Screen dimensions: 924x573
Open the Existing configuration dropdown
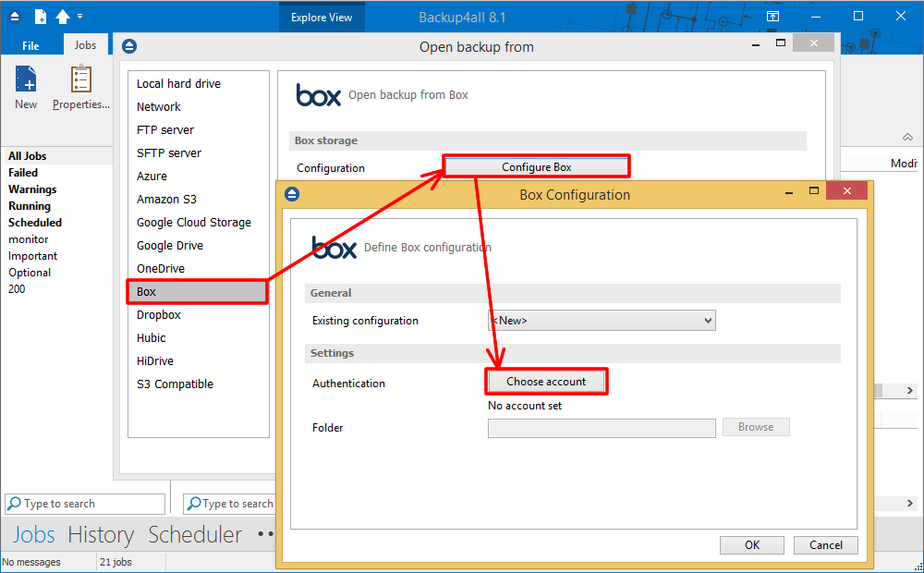(602, 321)
